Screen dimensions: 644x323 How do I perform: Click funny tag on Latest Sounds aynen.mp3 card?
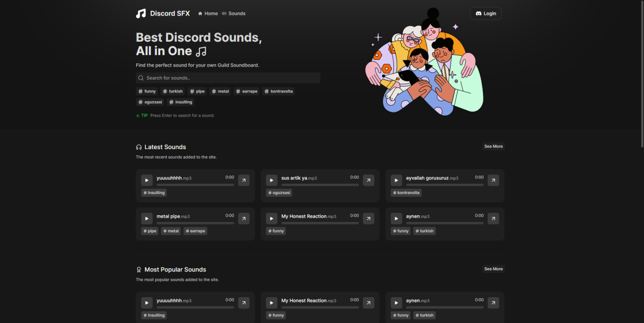(401, 231)
